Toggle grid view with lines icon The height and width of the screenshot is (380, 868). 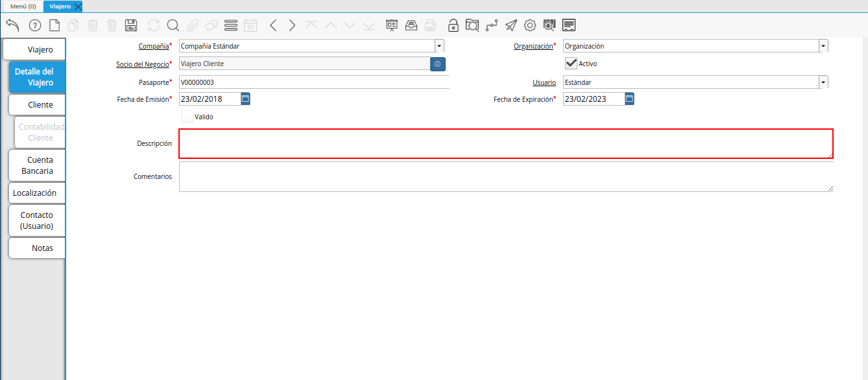pos(231,25)
